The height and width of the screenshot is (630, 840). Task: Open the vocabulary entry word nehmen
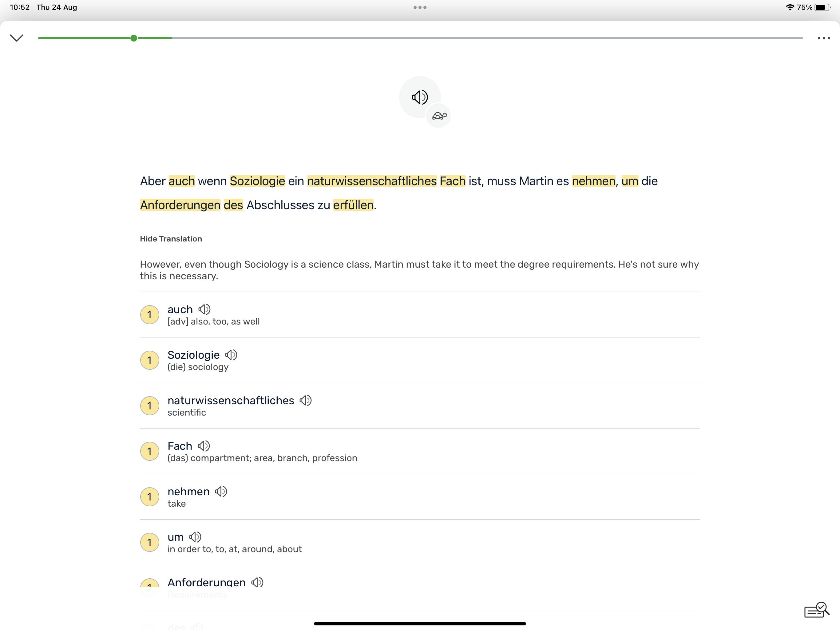pos(188,491)
